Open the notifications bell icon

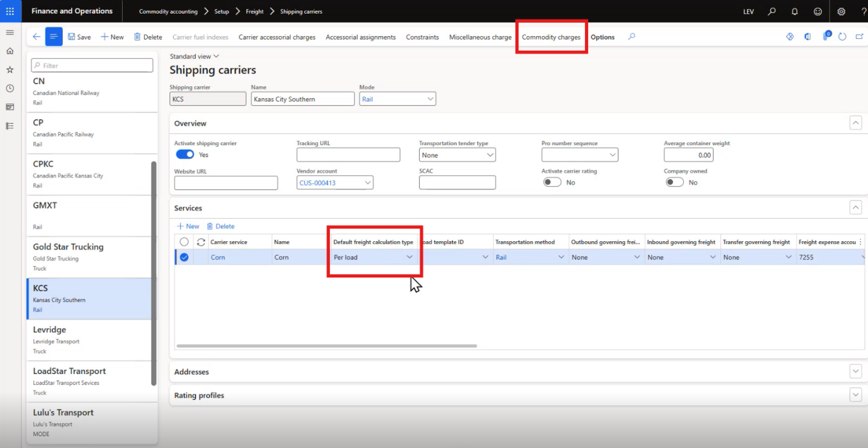point(795,11)
